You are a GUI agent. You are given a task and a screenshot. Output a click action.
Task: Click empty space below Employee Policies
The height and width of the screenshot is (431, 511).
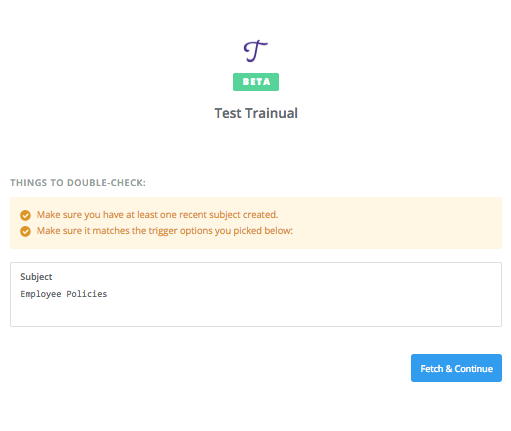(256, 313)
